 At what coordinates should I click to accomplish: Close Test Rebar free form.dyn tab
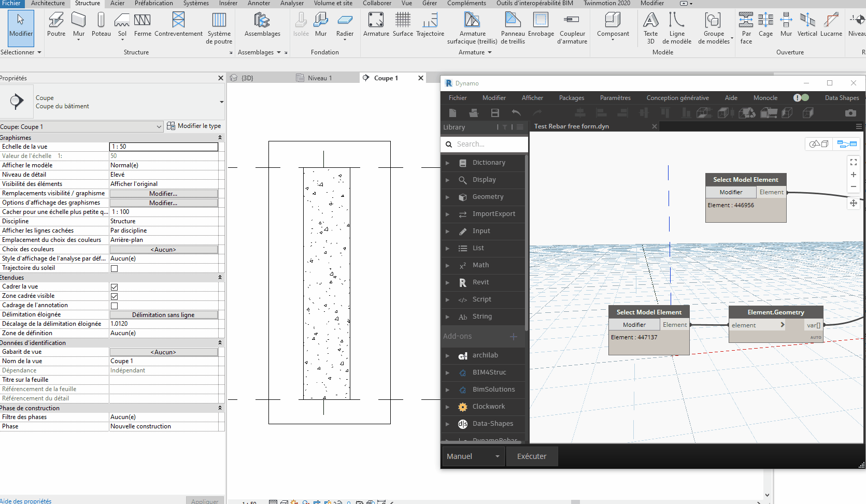click(655, 126)
